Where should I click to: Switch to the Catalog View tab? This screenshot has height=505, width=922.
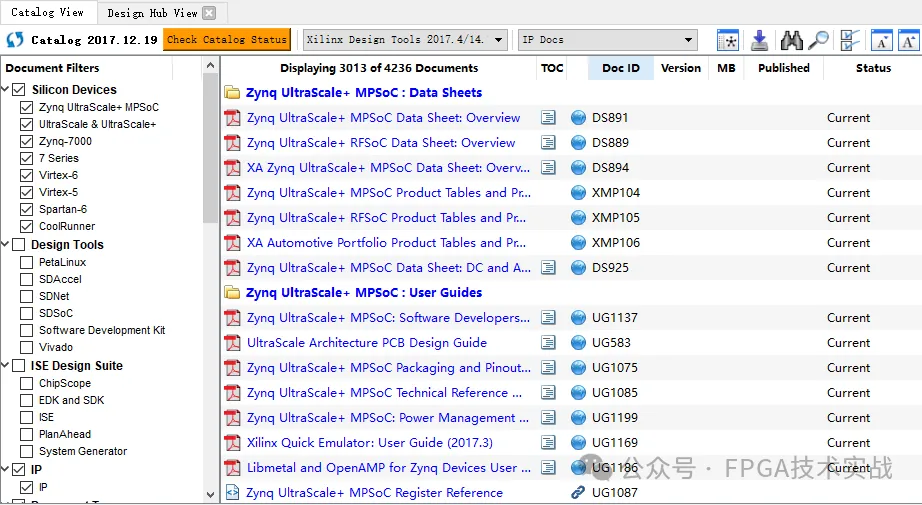[x=47, y=12]
